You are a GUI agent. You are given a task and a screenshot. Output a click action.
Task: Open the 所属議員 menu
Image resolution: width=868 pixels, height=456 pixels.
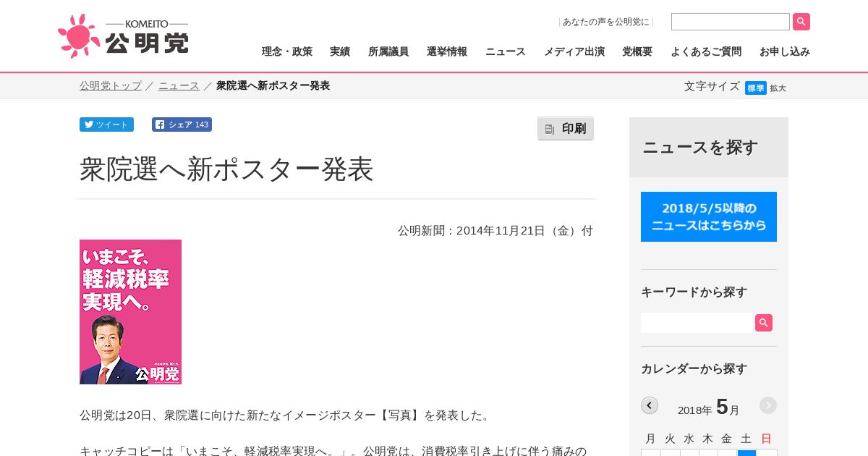pos(388,51)
